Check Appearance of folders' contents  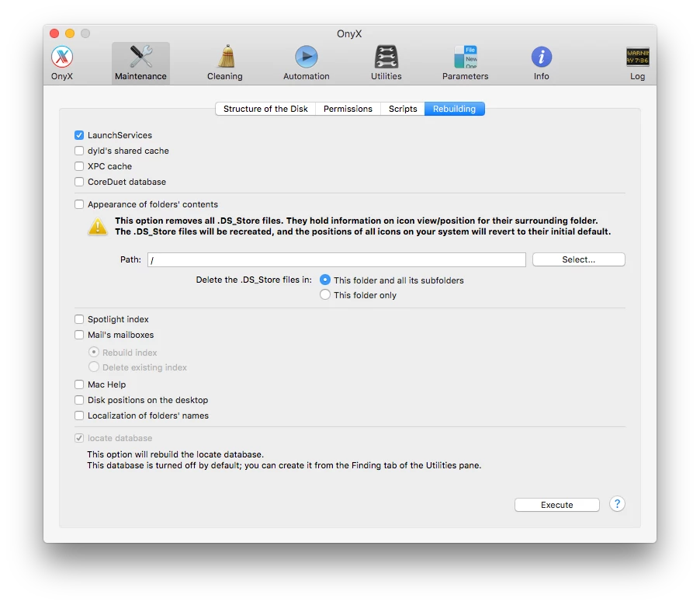(79, 204)
